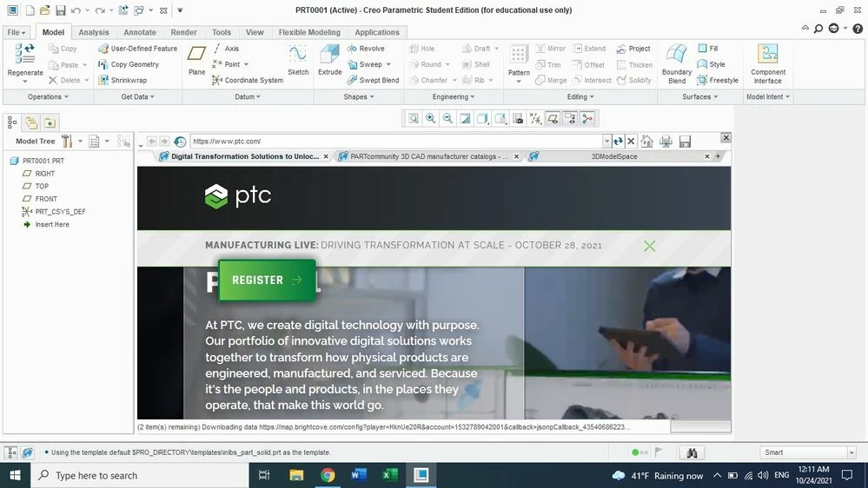
Task: Click the Refit view icon
Action: (414, 118)
